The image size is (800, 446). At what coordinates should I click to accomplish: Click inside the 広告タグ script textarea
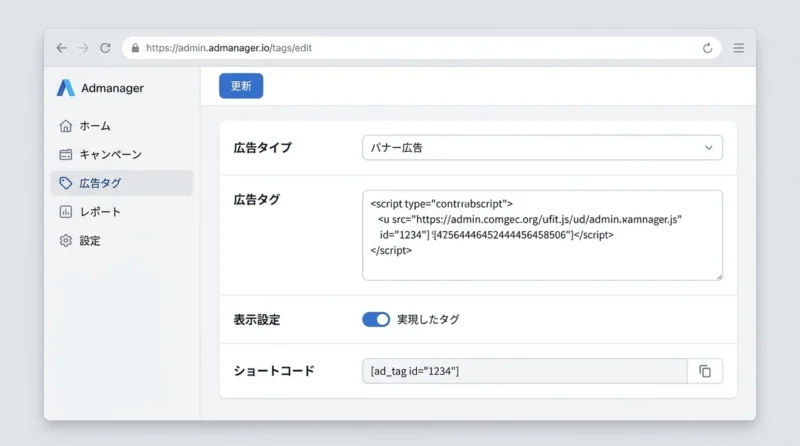coord(542,235)
